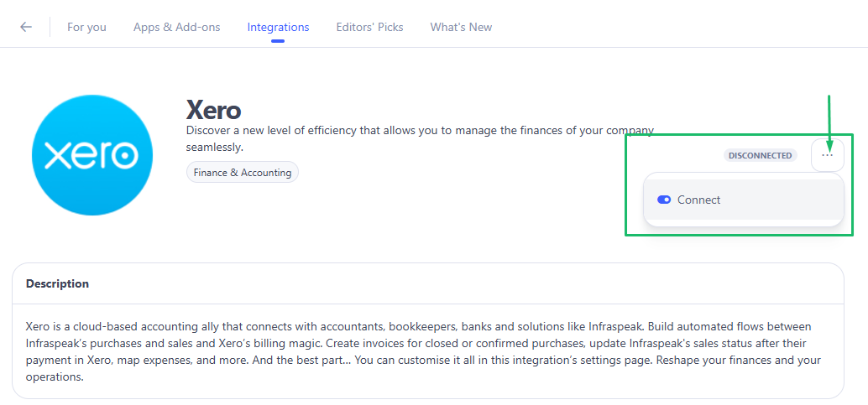Open the For you tab
This screenshot has height=405, width=868.
tap(87, 27)
